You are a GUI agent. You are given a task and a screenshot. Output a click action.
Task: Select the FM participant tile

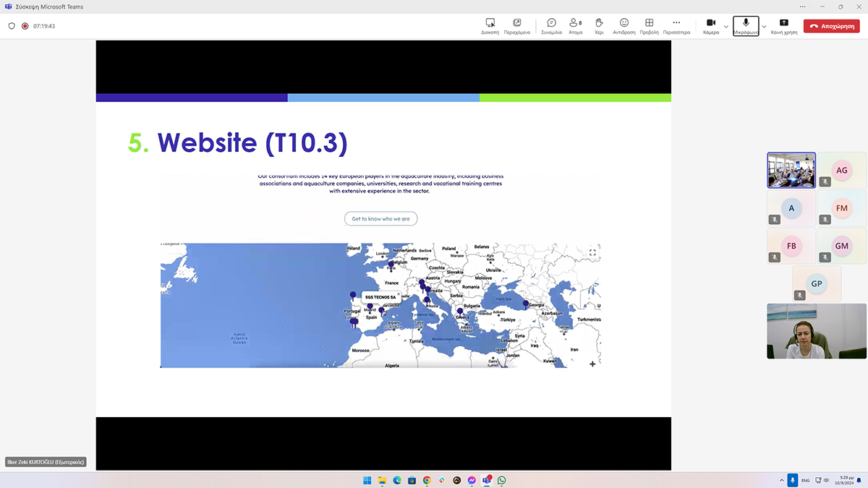(x=842, y=208)
